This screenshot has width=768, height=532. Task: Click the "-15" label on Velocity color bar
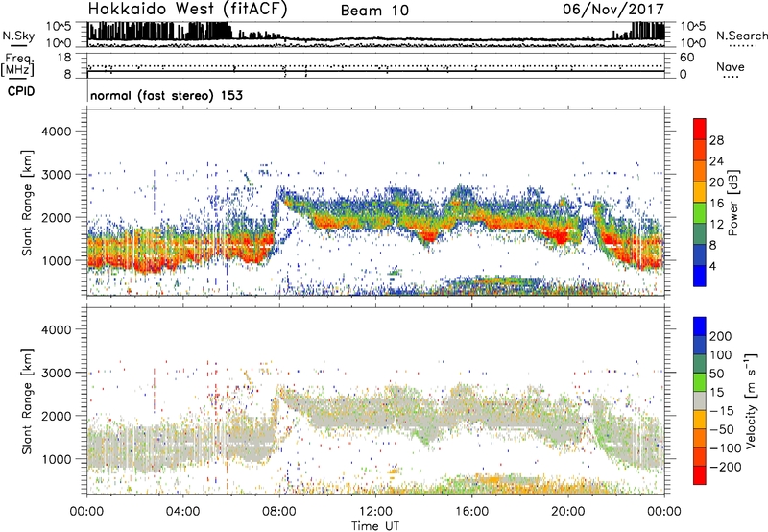(721, 411)
